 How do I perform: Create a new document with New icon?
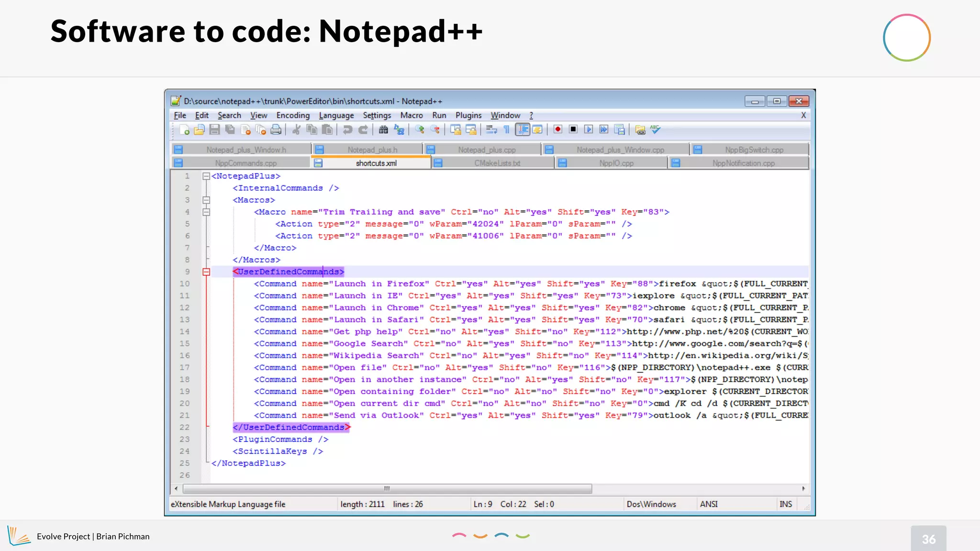coord(184,130)
